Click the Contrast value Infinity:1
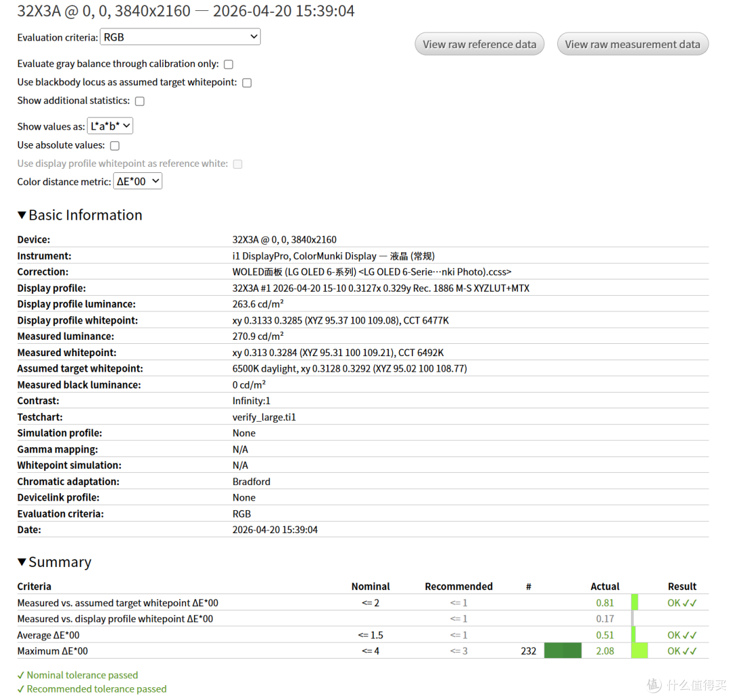Screen dimensions: 733x700 [252, 401]
